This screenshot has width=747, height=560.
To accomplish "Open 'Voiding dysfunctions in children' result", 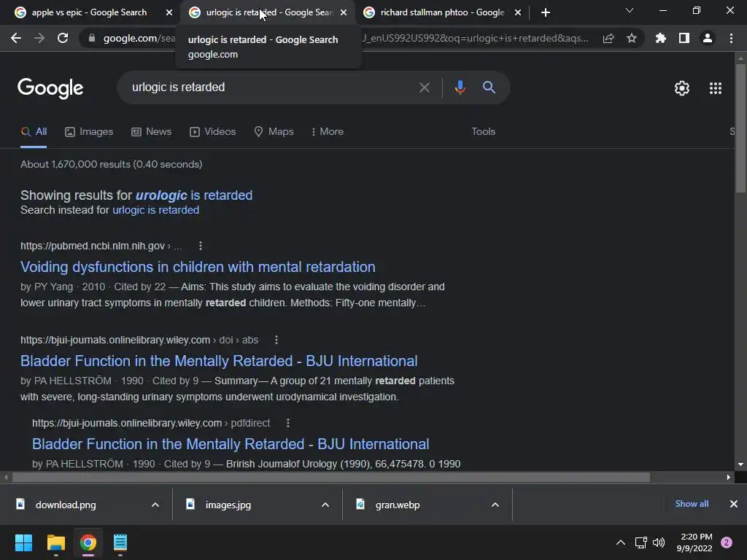I will 198,267.
